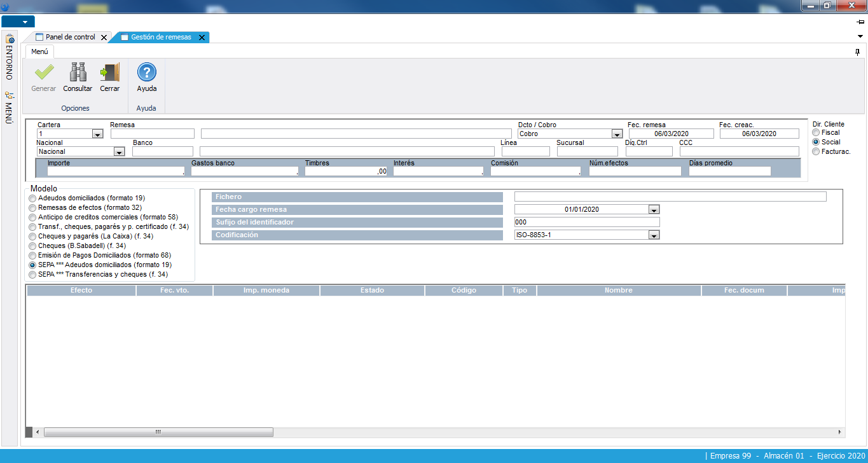Open the Dcto / Cobro dropdown
This screenshot has height=463, width=868.
[616, 134]
